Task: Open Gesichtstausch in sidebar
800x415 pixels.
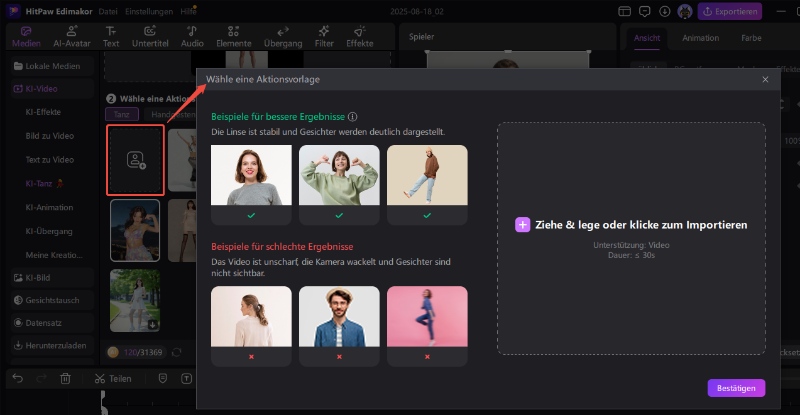Action: pyautogui.click(x=52, y=300)
